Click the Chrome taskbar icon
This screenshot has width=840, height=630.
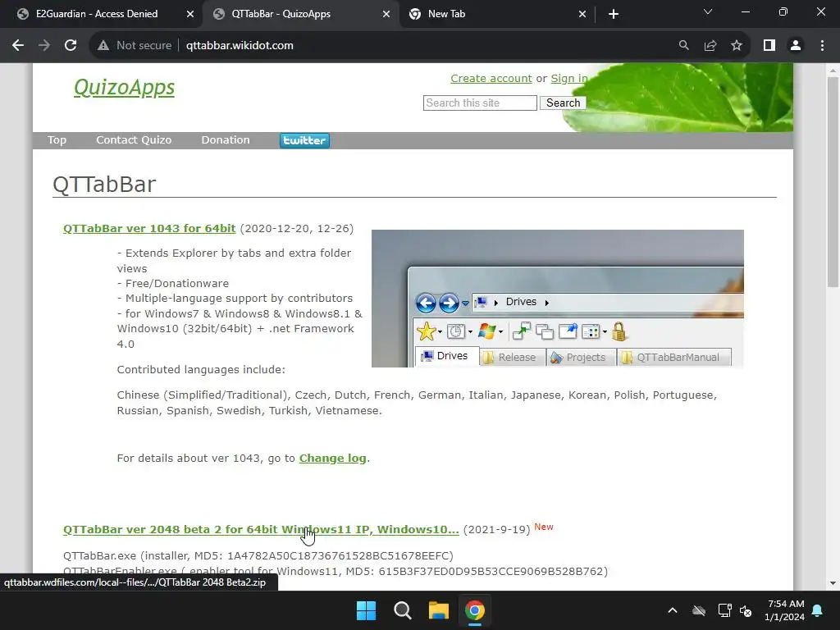pyautogui.click(x=475, y=610)
